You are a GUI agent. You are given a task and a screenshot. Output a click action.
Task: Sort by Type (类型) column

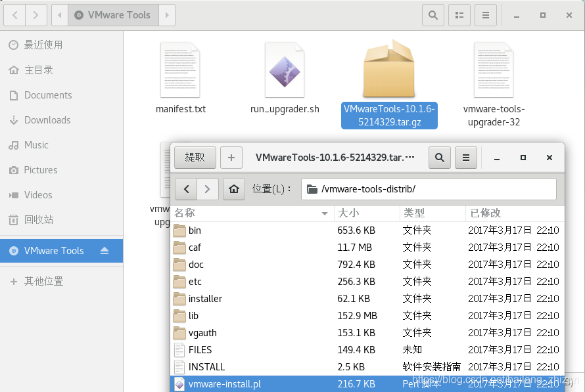pos(433,213)
